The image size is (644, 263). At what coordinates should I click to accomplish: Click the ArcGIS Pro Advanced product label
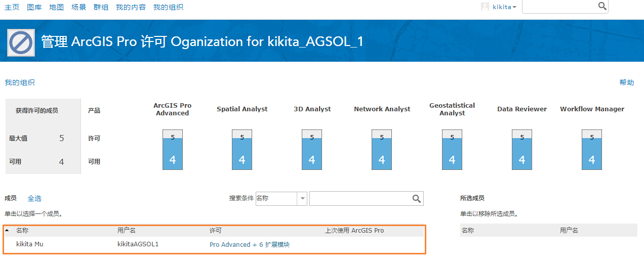(173, 109)
